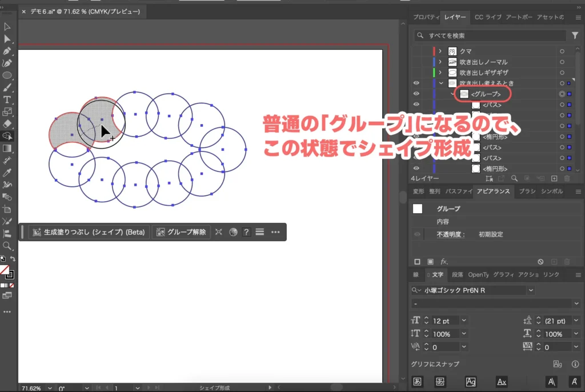This screenshot has width=585, height=392.
Task: Click the create new layer icon
Action: tap(554, 179)
